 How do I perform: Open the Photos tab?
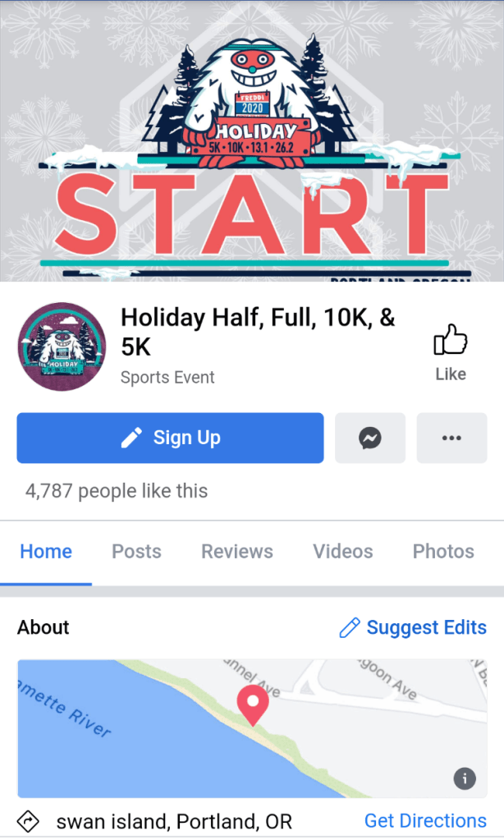coord(443,551)
